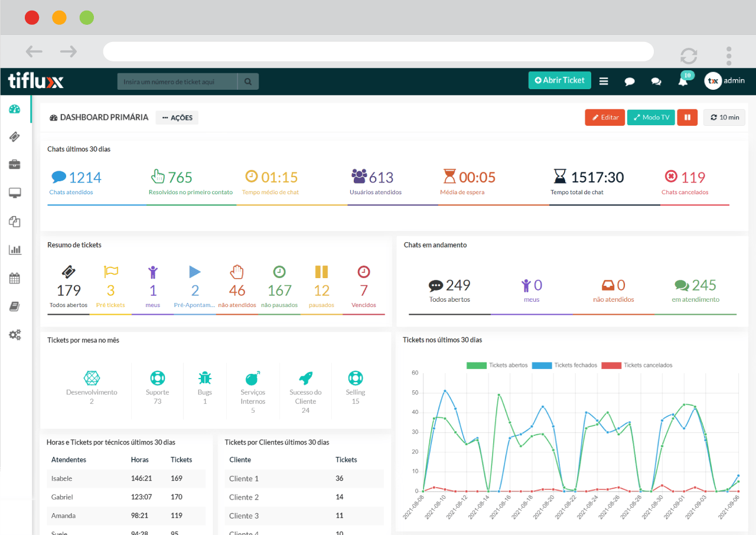Open the admin user menu
Screen dimensions: 756x535
point(724,81)
